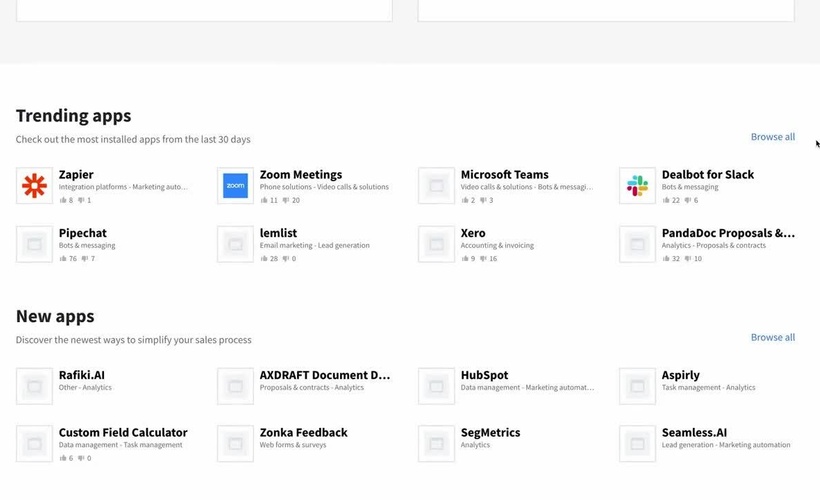Open the Rafiki.AI app icon
The height and width of the screenshot is (500, 820).
pos(34,386)
